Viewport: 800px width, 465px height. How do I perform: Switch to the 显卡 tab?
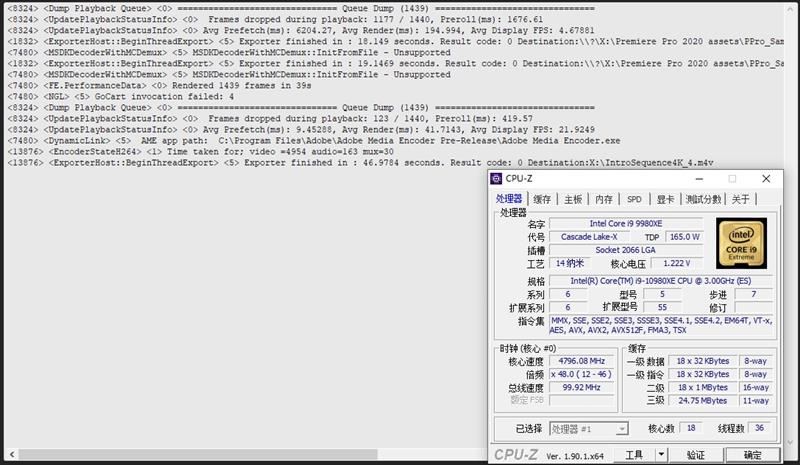[x=665, y=199]
